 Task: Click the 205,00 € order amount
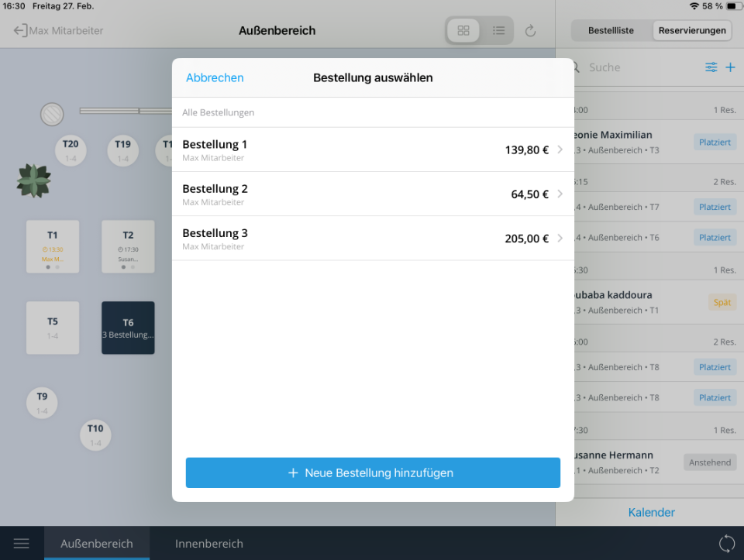click(527, 238)
